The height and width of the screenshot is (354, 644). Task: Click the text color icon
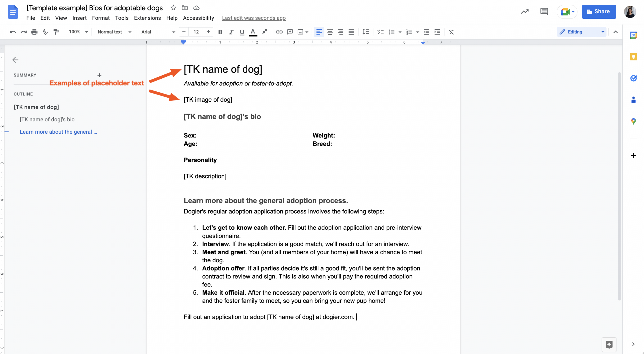click(x=252, y=32)
